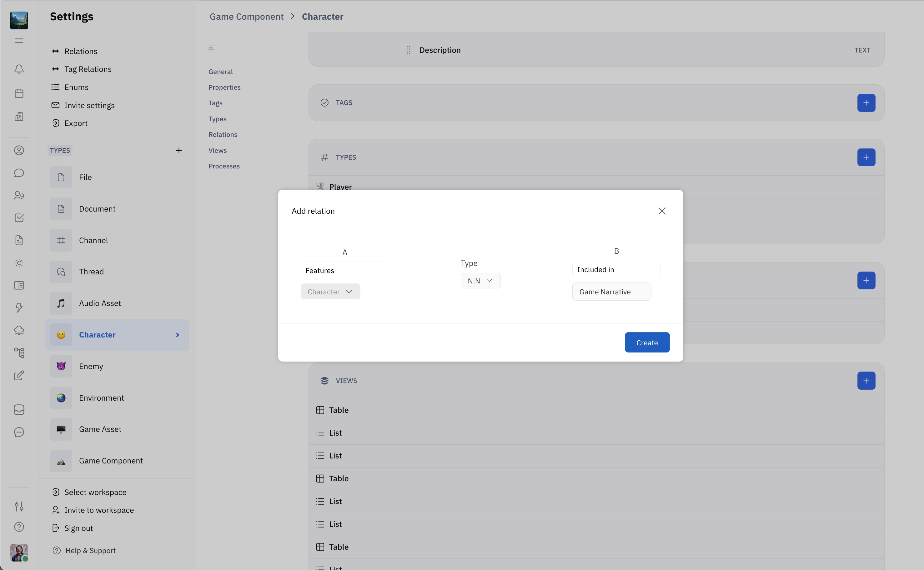Image resolution: width=924 pixels, height=570 pixels.
Task: Open the hierarchy tree icon in sidebar
Action: [x=19, y=353]
